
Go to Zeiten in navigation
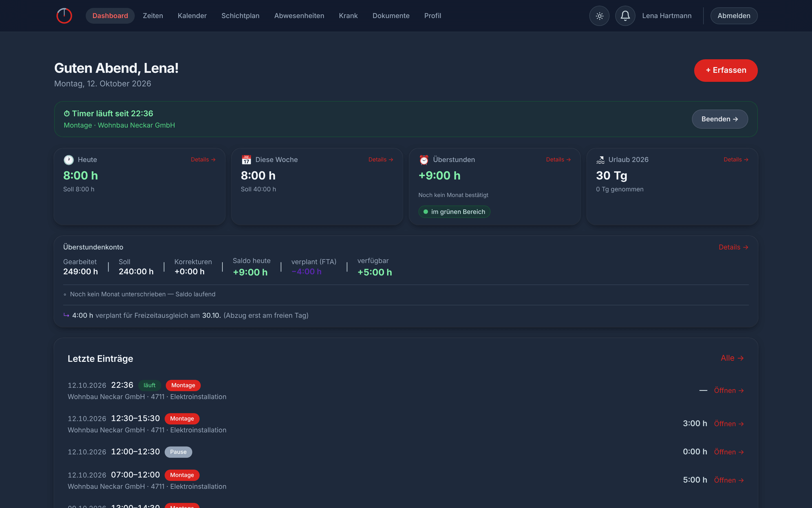[153, 16]
